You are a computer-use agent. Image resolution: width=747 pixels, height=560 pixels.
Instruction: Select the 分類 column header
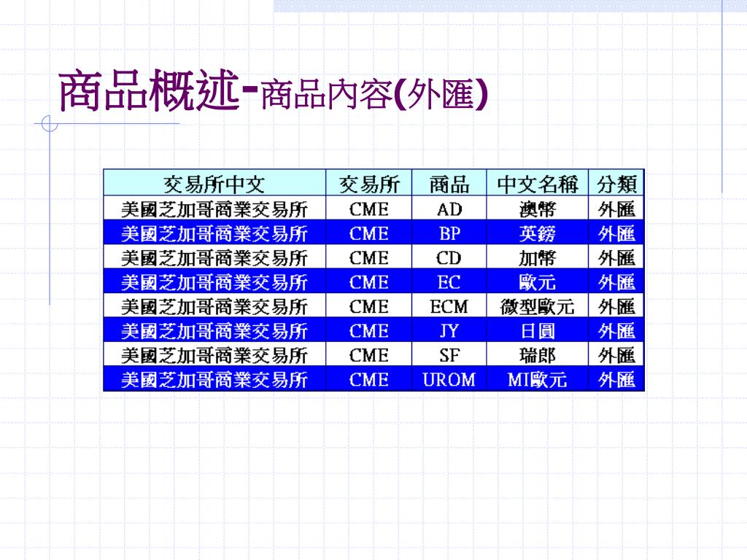click(616, 183)
